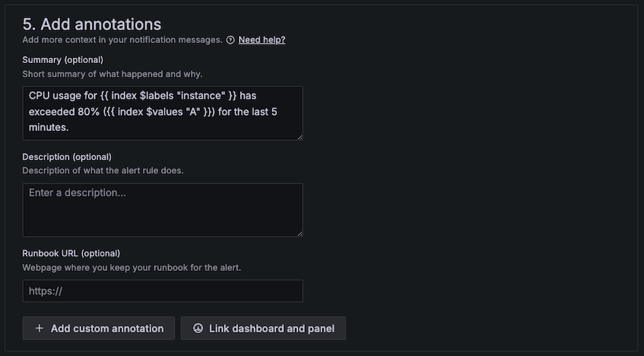644x356 pixels.
Task: Place cursor at the end of the Summary text
Action: click(x=69, y=127)
